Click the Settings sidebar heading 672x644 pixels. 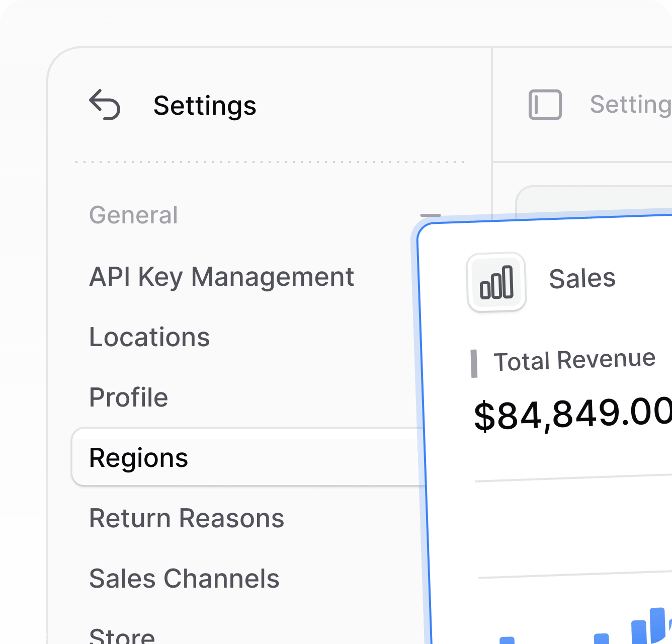click(x=205, y=106)
